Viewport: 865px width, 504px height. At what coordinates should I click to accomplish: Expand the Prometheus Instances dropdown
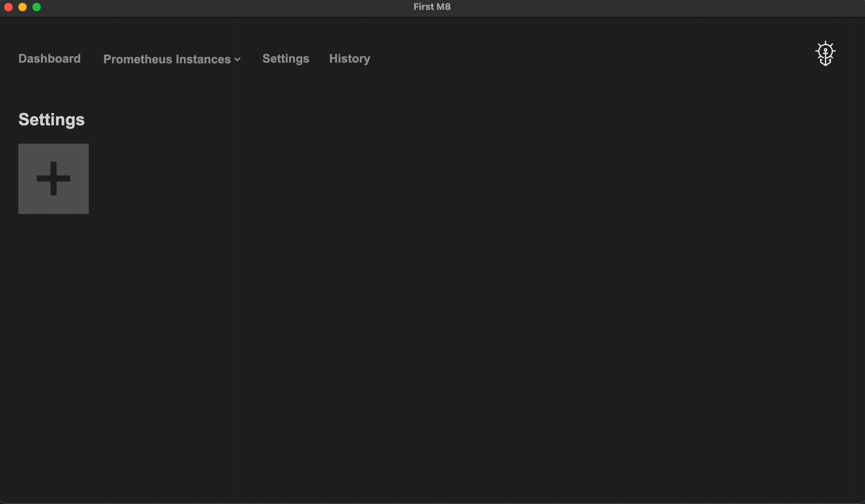click(x=172, y=59)
